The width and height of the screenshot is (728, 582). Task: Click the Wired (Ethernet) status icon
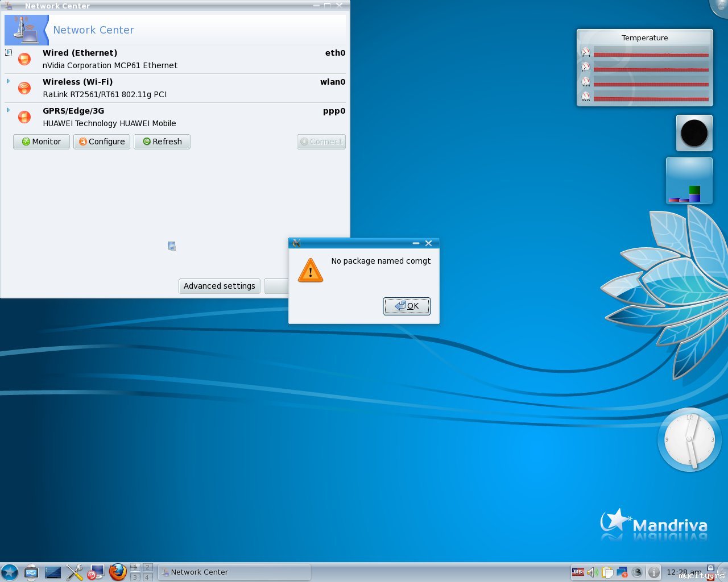coord(24,59)
